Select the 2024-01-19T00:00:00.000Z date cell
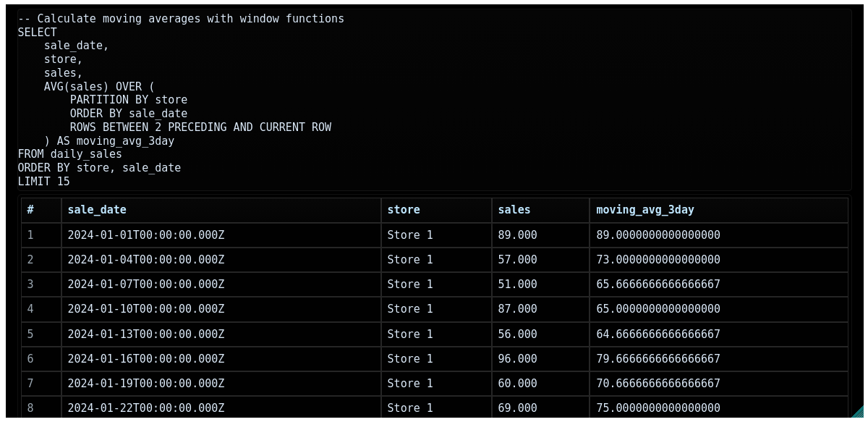The height and width of the screenshot is (422, 868). click(221, 384)
